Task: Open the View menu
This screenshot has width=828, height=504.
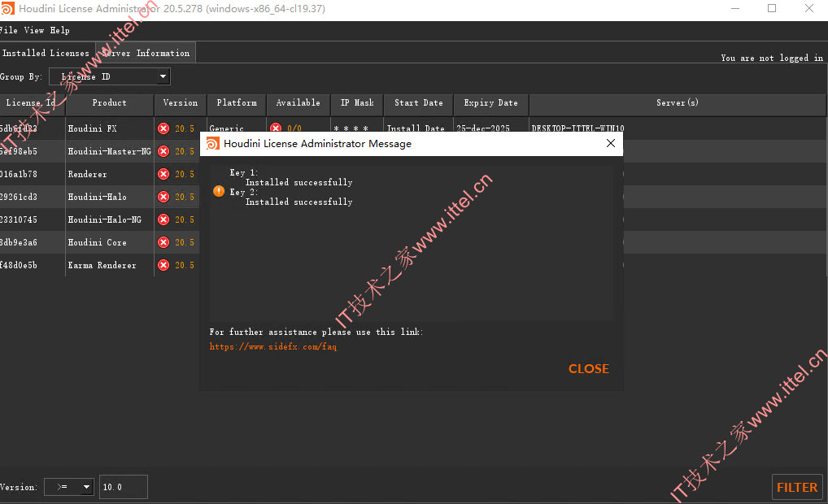Action: point(34,31)
